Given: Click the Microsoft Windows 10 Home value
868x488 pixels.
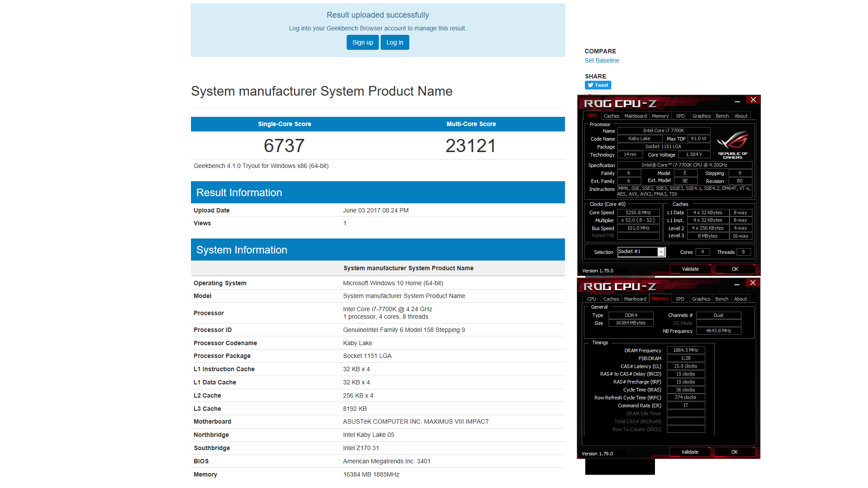Looking at the screenshot, I should (393, 283).
